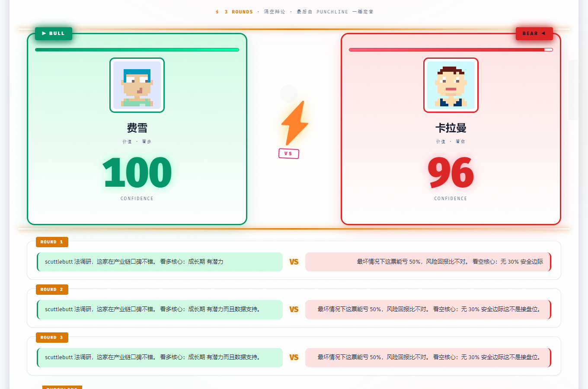Click Round 1 bear argument ending 无 30% 安全边际

pos(428,262)
